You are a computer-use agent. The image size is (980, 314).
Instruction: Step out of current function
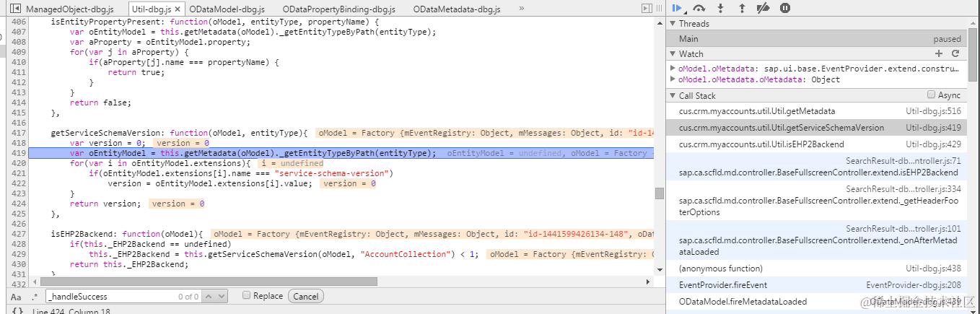tap(741, 8)
